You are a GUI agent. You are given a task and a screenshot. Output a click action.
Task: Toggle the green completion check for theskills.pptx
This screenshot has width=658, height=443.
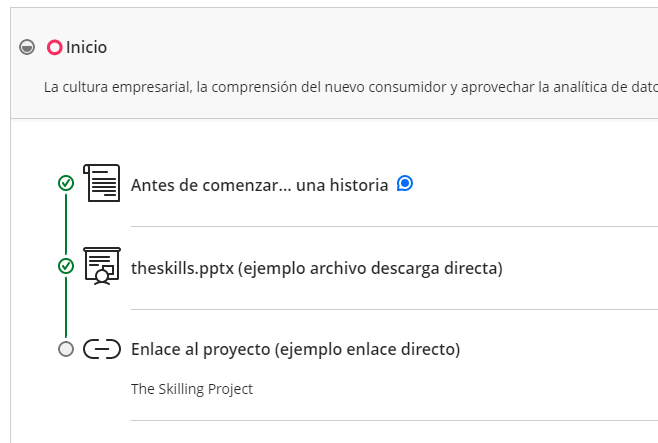66,266
